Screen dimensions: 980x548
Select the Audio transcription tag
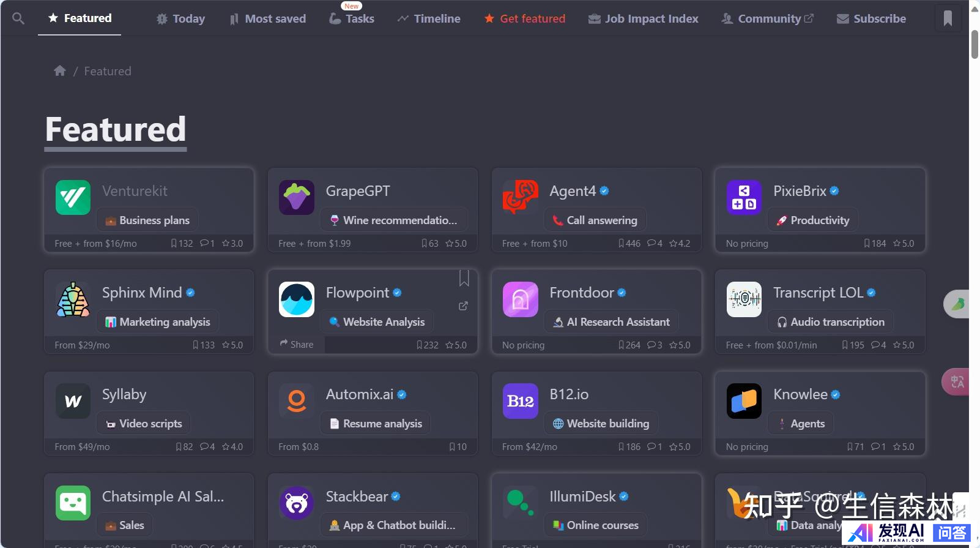831,321
